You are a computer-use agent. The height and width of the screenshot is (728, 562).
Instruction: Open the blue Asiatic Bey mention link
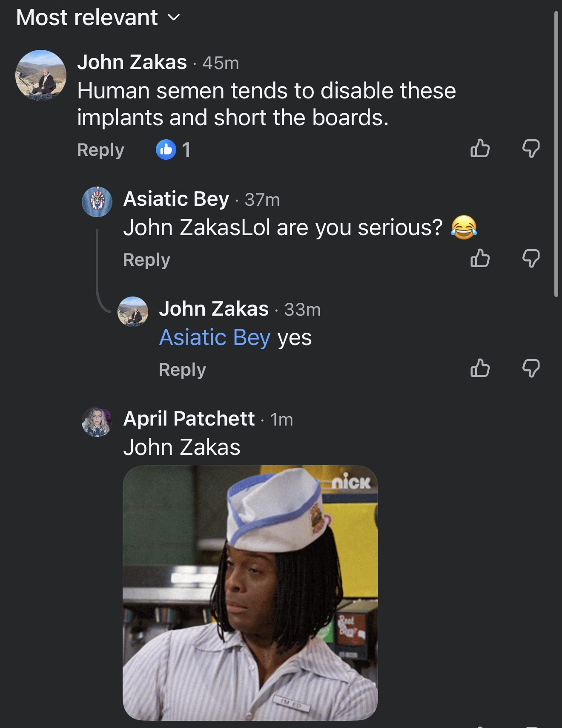[x=215, y=338]
